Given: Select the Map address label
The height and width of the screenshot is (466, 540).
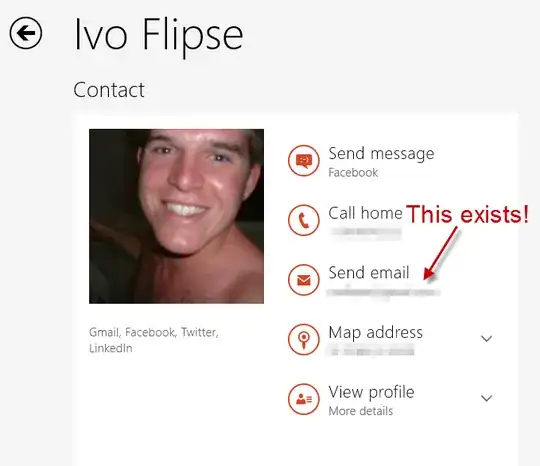Looking at the screenshot, I should click(375, 333).
